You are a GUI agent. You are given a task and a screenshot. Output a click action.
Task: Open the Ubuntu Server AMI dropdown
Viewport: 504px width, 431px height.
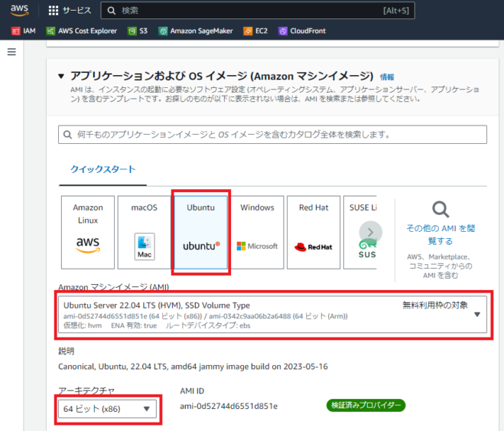point(272,315)
